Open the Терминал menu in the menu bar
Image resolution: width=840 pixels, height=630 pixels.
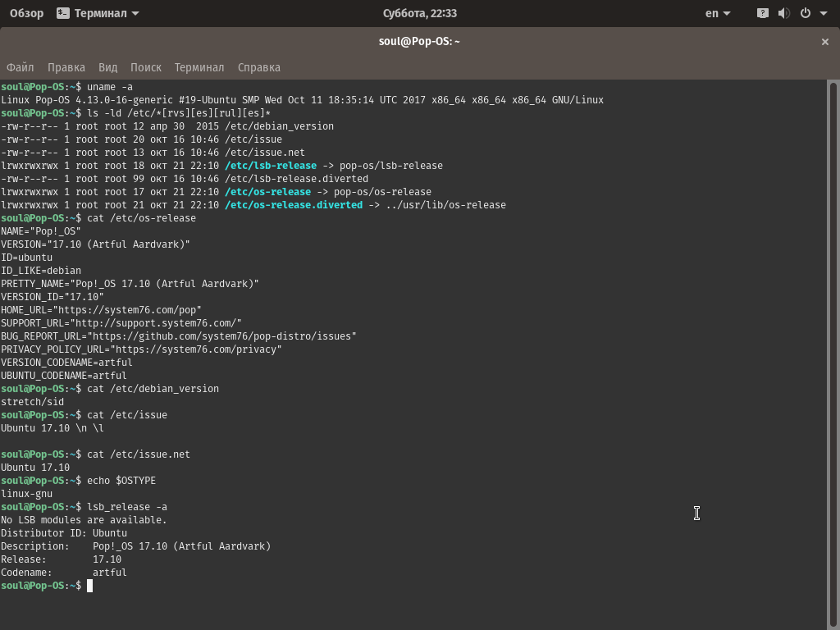199,67
